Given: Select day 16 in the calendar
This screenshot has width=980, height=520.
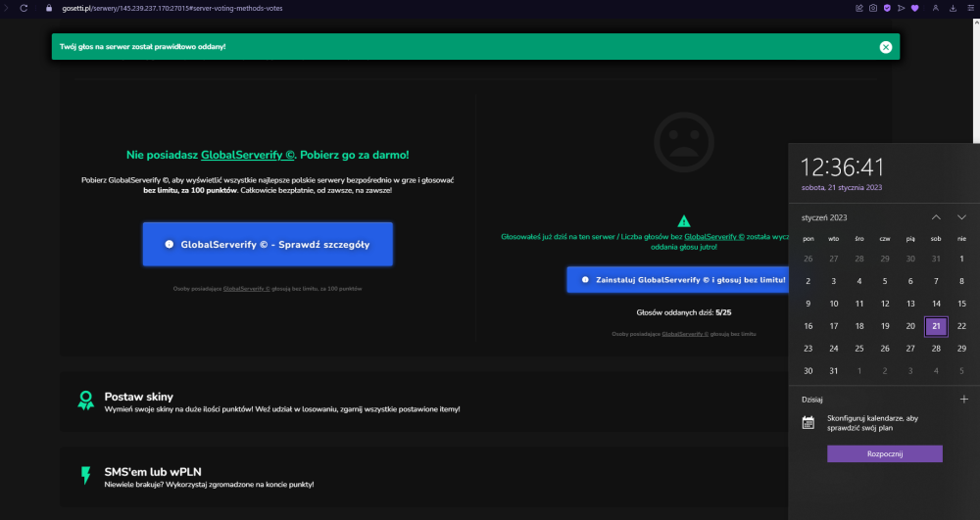Looking at the screenshot, I should tap(808, 326).
